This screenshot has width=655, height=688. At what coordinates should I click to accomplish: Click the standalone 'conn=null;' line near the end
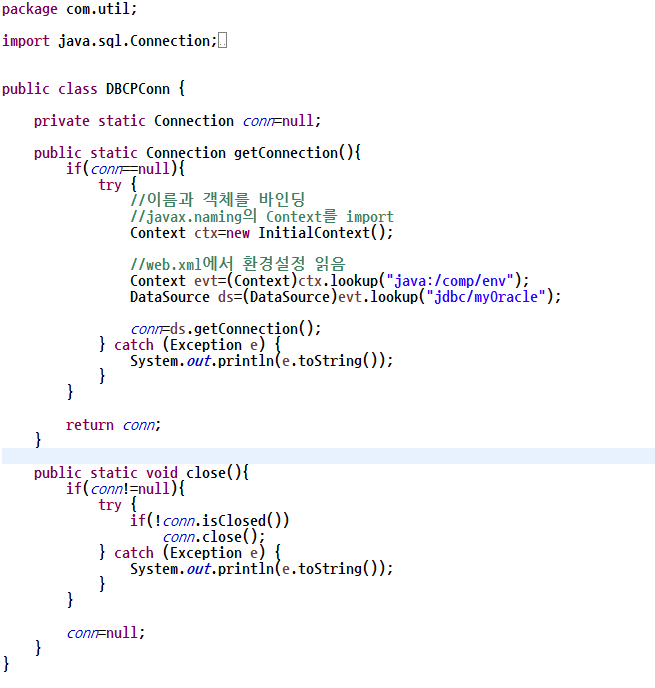(105, 633)
